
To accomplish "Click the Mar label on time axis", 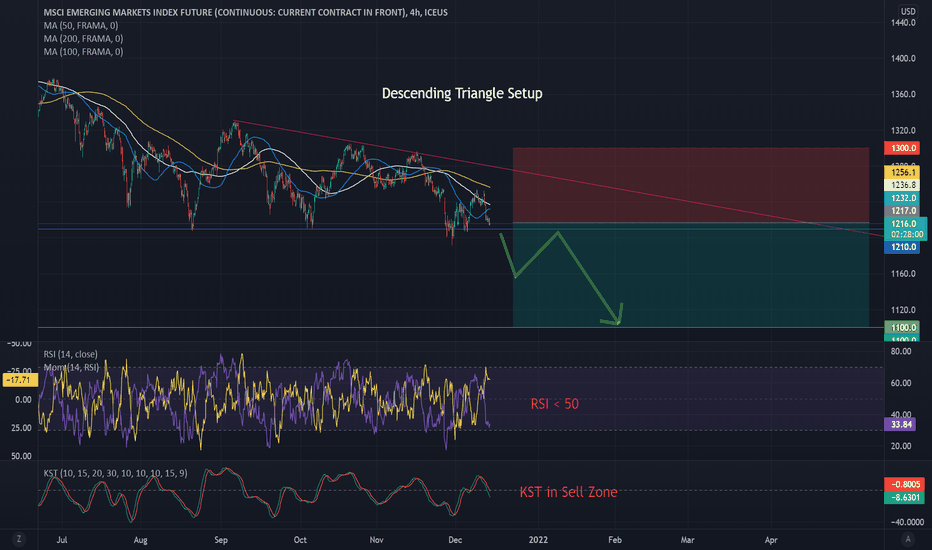I will tap(687, 540).
